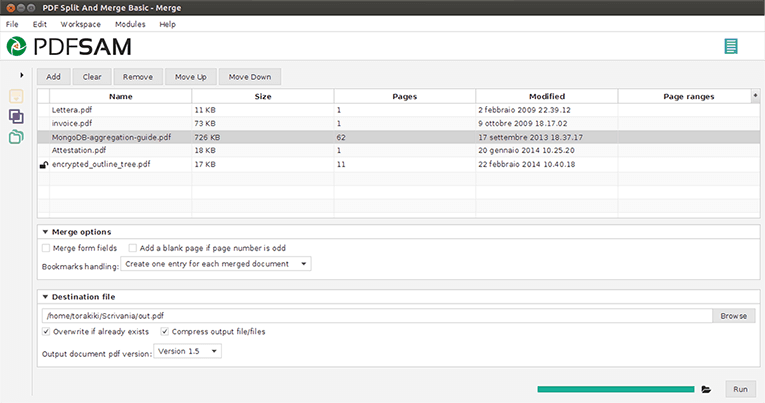
Task: Click the green progress bar
Action: pos(615,389)
